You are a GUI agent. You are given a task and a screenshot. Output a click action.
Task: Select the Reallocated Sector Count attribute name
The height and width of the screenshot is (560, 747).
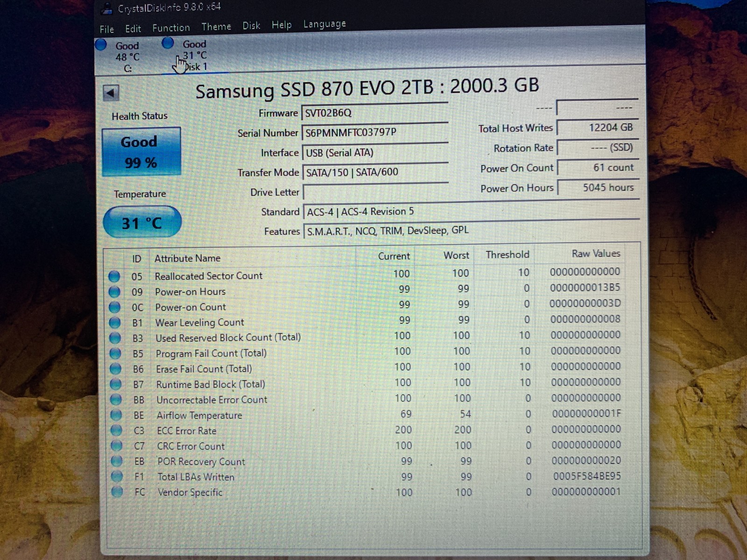(x=209, y=276)
